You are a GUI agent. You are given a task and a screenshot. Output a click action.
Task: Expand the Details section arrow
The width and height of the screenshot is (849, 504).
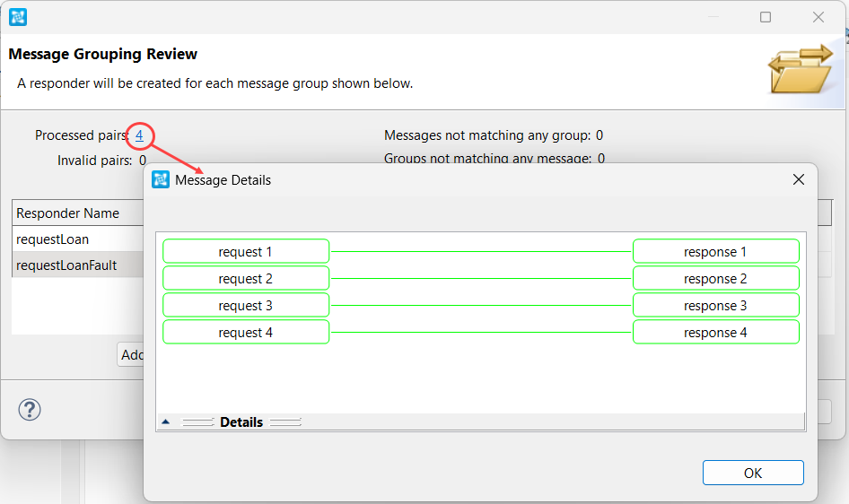coord(166,421)
